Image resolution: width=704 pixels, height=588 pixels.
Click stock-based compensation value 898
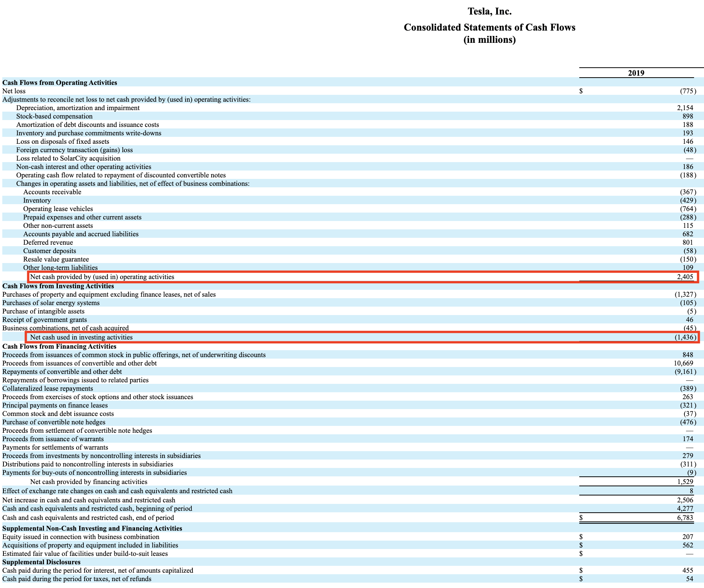click(x=688, y=116)
